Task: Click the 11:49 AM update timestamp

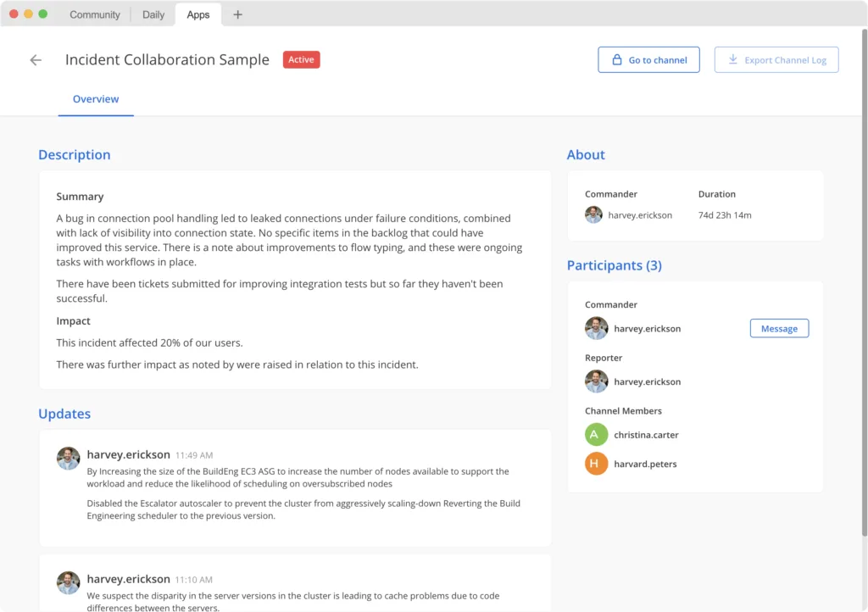Action: point(194,455)
